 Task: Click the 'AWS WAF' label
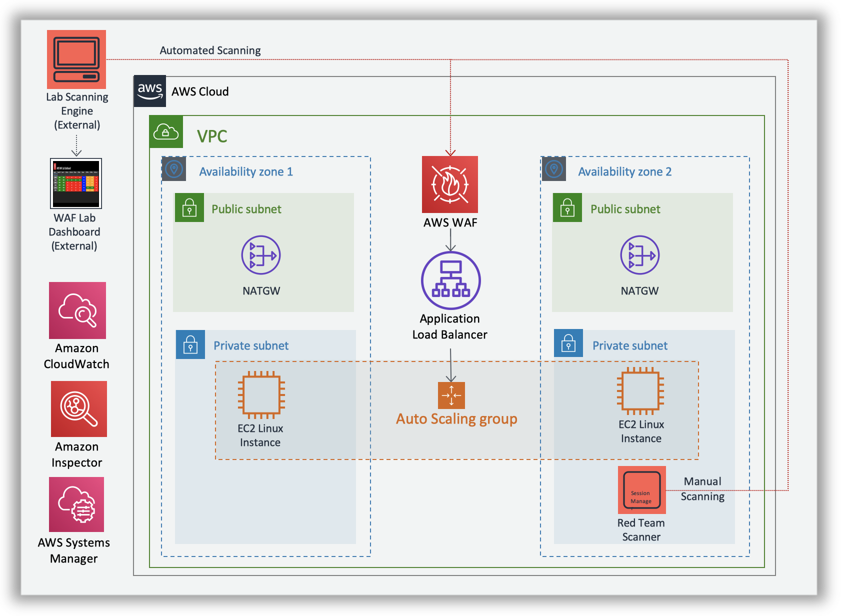[x=450, y=222]
